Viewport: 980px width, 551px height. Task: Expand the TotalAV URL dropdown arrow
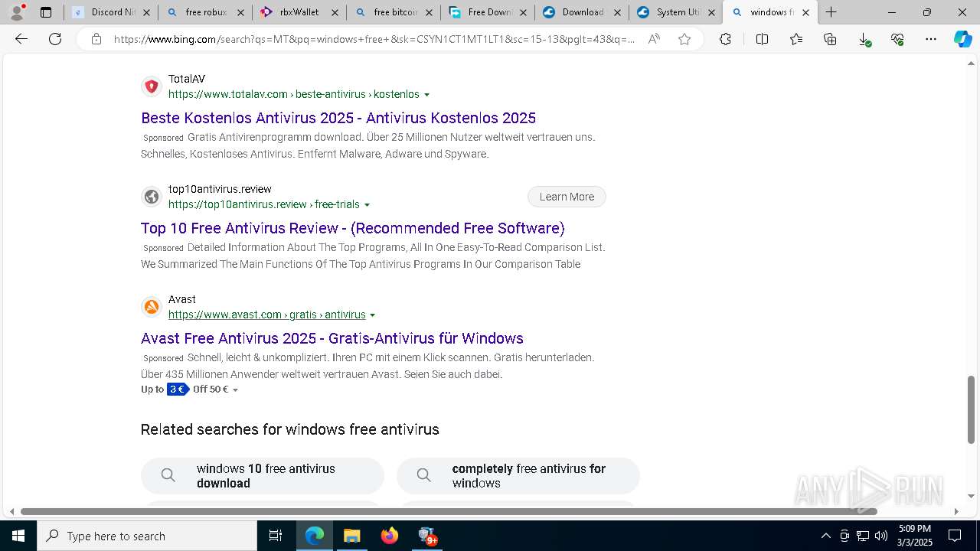click(x=427, y=95)
